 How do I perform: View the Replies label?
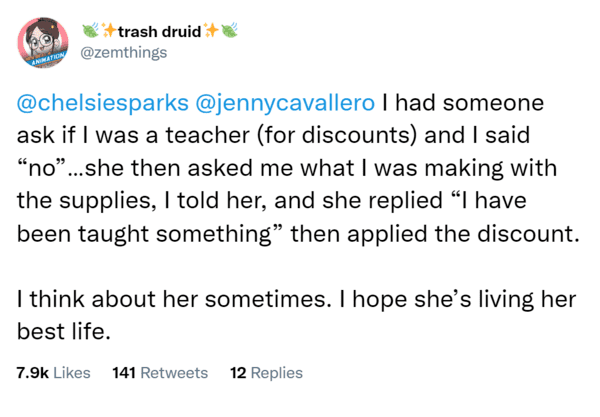pos(277,373)
